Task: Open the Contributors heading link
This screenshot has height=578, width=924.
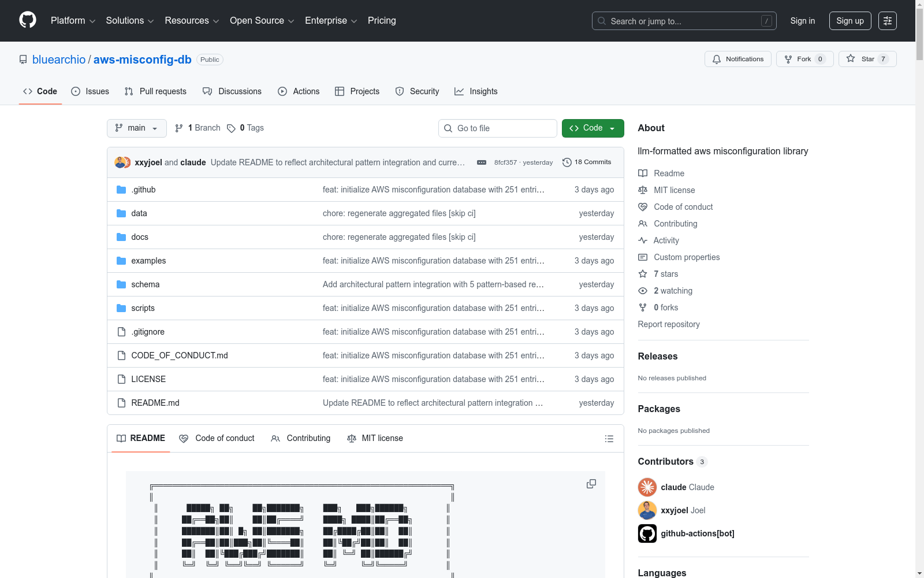Action: pyautogui.click(x=672, y=461)
